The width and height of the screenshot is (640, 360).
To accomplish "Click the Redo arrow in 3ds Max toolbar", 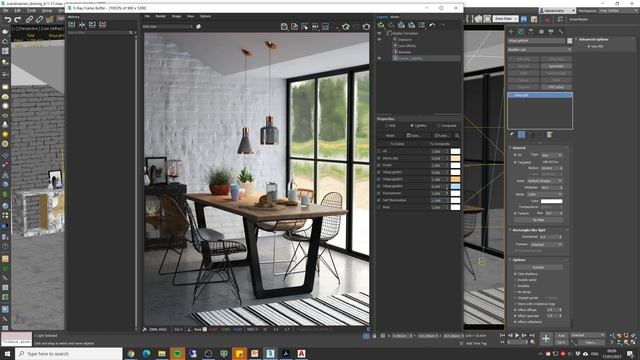I will (18, 19).
